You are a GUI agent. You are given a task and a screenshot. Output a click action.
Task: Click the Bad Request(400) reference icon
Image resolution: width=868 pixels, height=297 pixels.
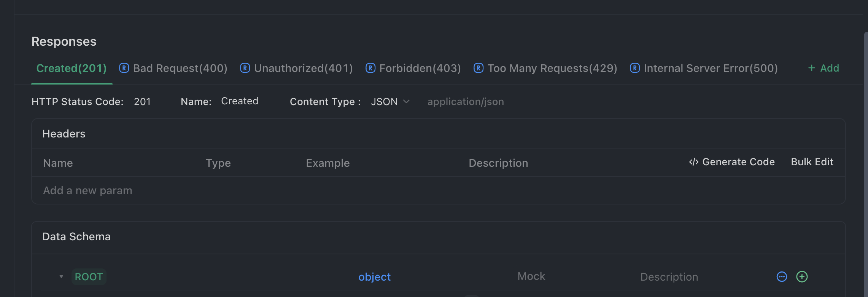[x=124, y=68]
